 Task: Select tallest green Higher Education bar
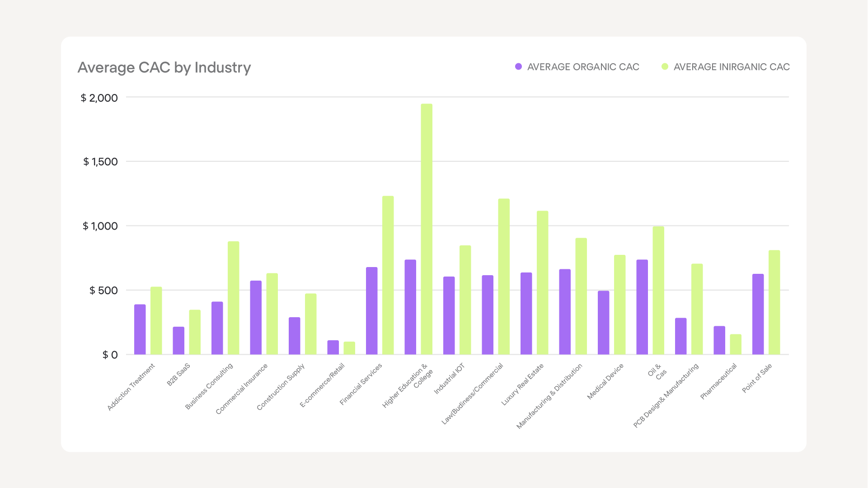tap(427, 229)
